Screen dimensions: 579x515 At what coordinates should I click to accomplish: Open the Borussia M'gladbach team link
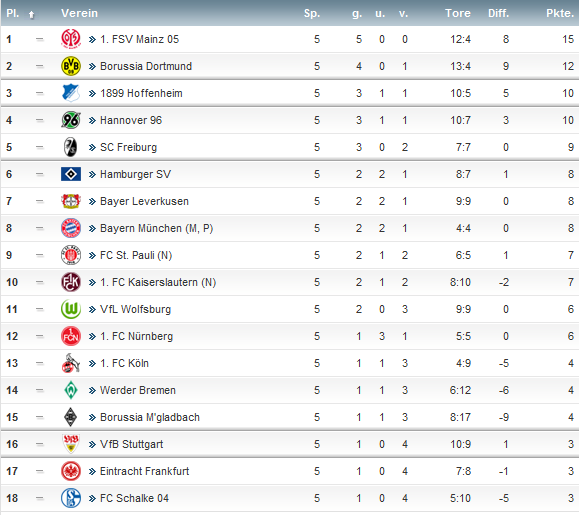pos(150,417)
